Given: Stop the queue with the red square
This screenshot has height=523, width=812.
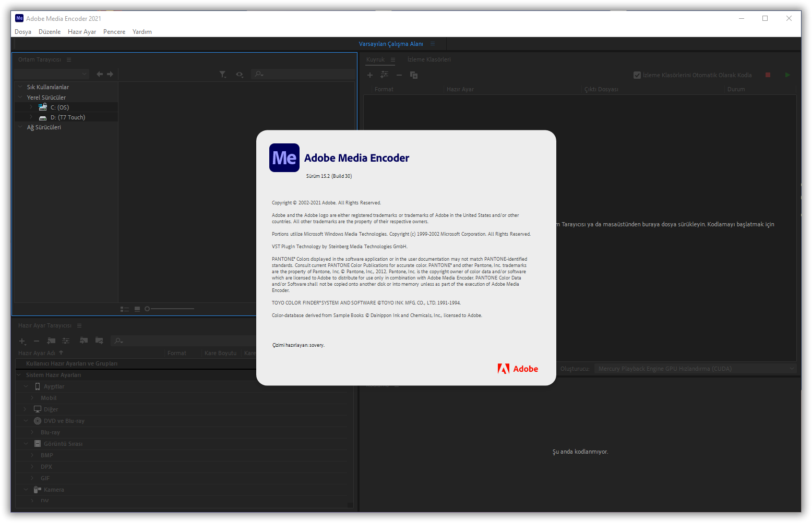Looking at the screenshot, I should [768, 75].
